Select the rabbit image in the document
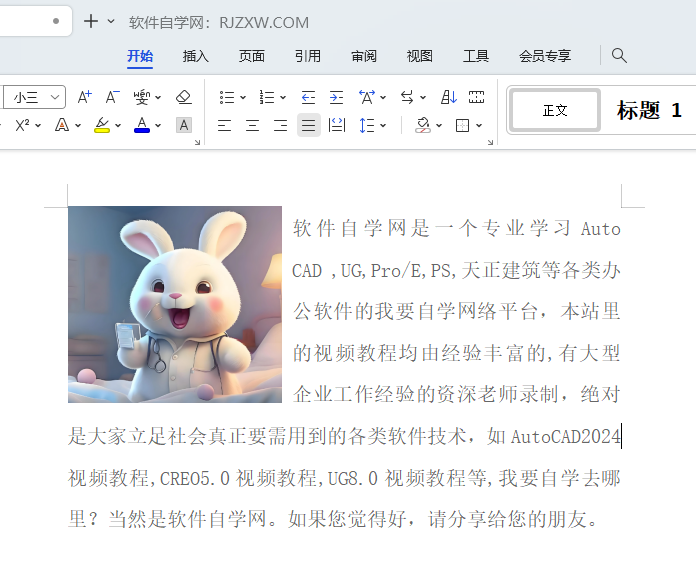 [175, 304]
